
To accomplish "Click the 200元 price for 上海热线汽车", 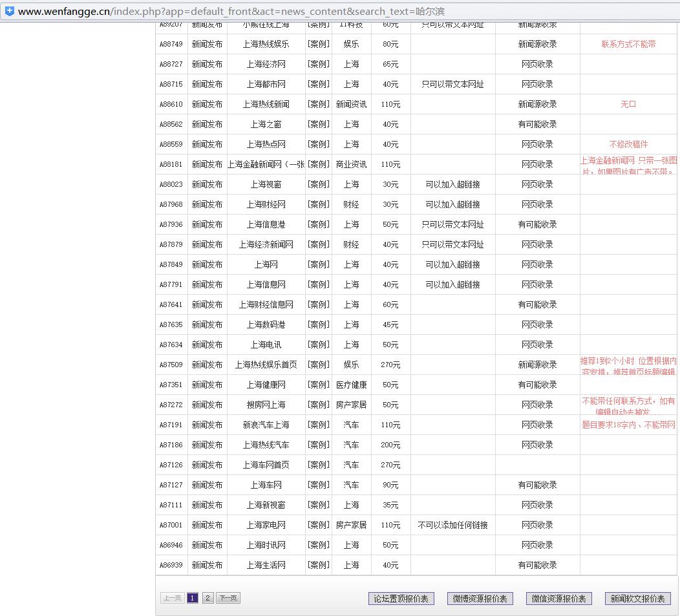I will point(390,445).
